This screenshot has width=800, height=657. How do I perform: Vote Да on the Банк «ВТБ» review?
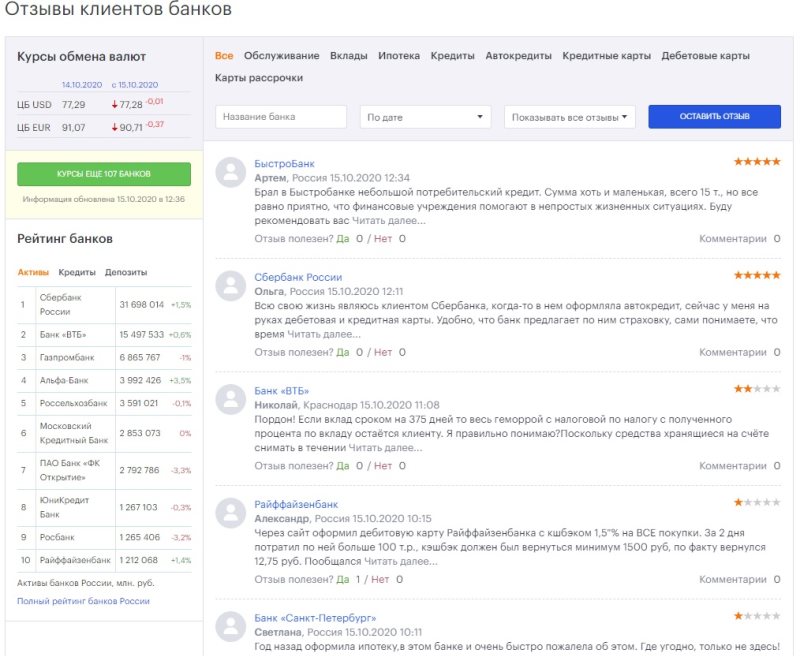point(343,466)
